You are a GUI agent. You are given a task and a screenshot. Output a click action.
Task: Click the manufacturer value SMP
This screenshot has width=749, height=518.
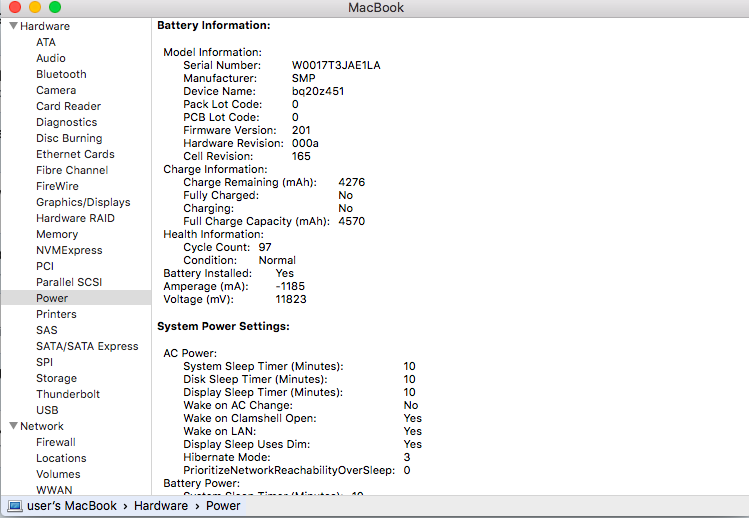303,78
